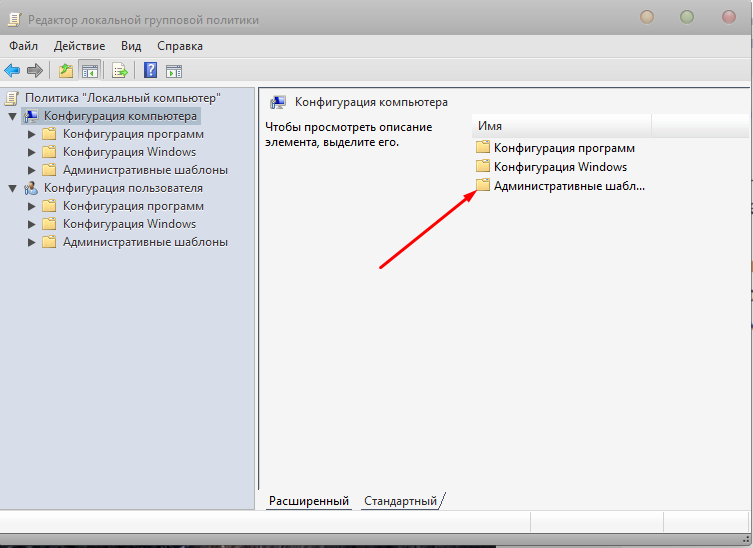Click Административные шабл... text in the right list

point(569,186)
